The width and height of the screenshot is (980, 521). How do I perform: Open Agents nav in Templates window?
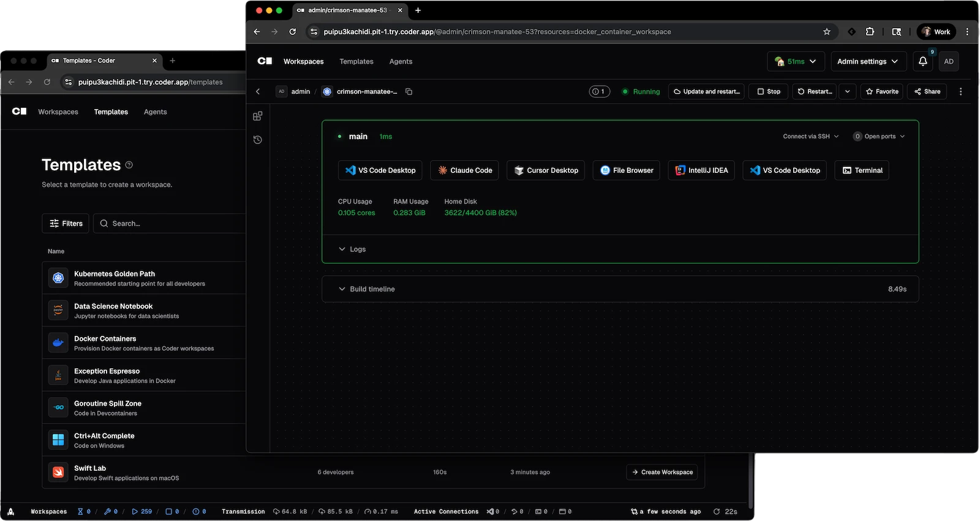(x=156, y=112)
